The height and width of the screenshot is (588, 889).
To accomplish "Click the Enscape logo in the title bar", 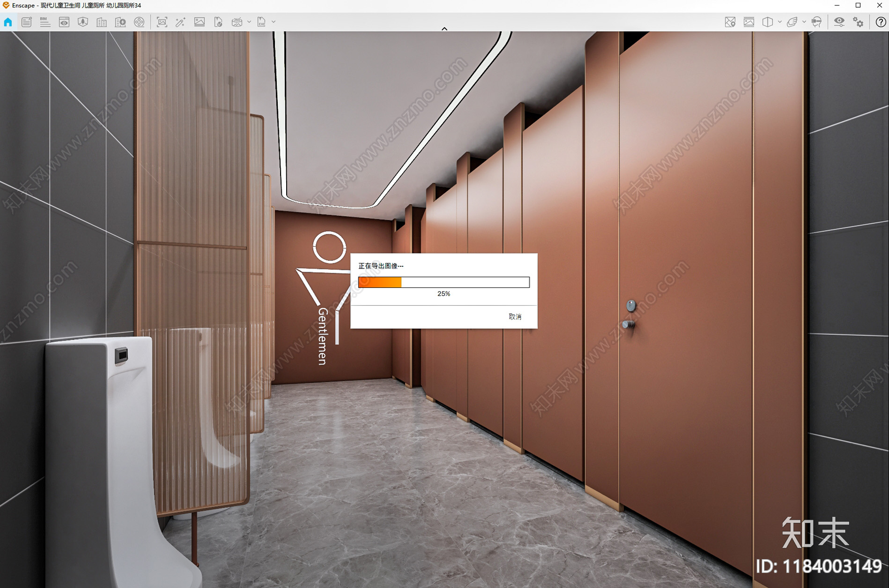I will [x=6, y=6].
